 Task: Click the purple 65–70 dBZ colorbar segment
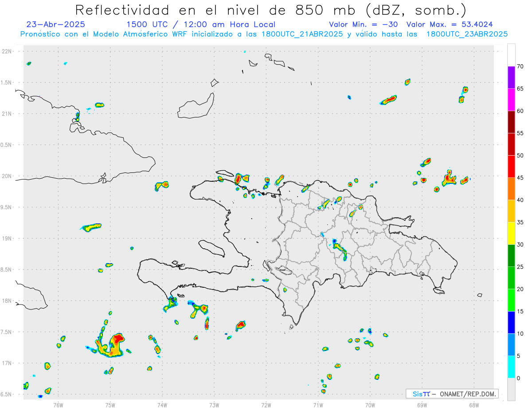tap(511, 78)
